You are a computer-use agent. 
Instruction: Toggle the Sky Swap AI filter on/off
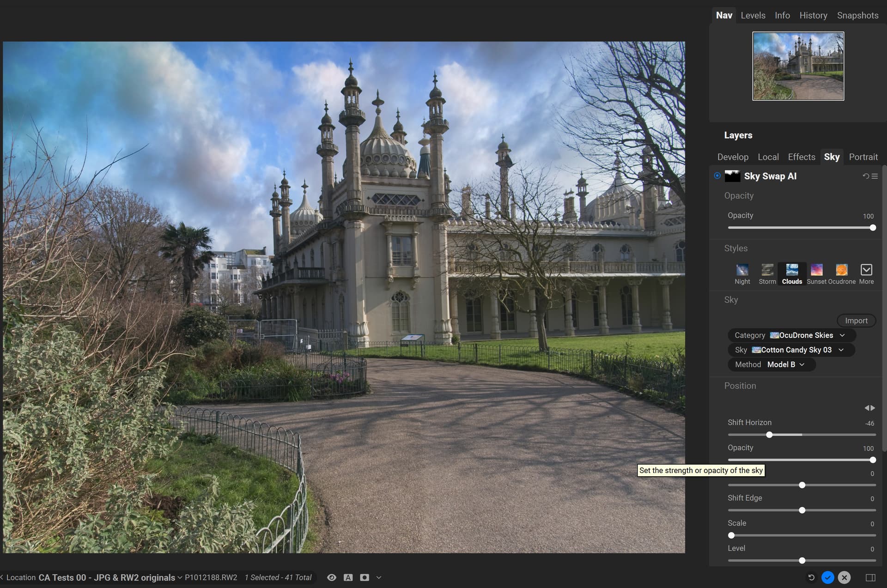click(717, 176)
